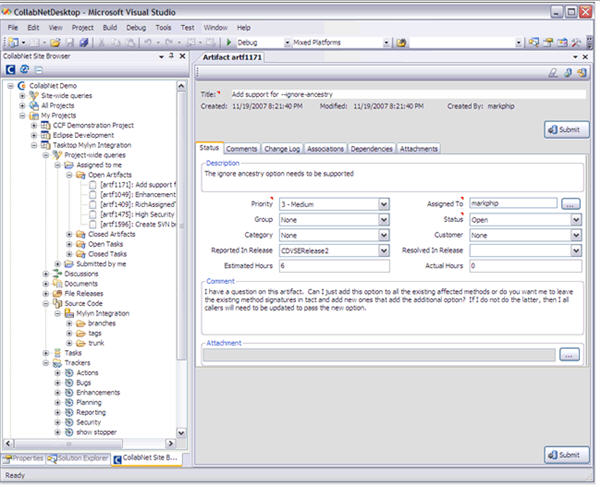Click the Toolbox wrench icon in main toolbar
600x487 pixels.
576,42
